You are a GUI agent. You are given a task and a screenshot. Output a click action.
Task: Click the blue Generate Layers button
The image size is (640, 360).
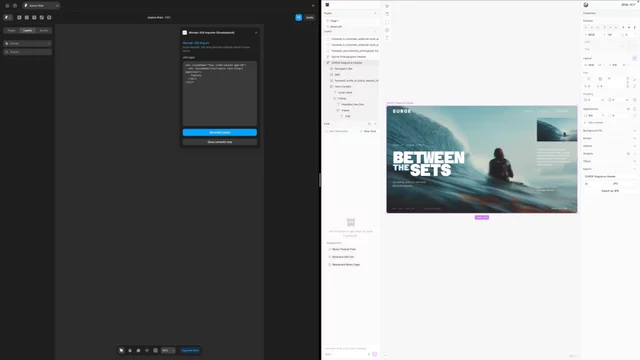220,132
